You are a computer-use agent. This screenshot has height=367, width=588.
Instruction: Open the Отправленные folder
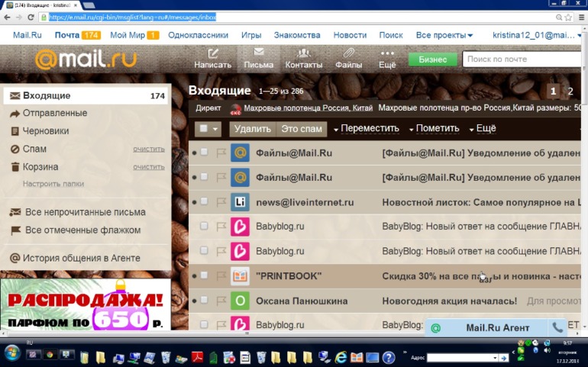point(55,113)
